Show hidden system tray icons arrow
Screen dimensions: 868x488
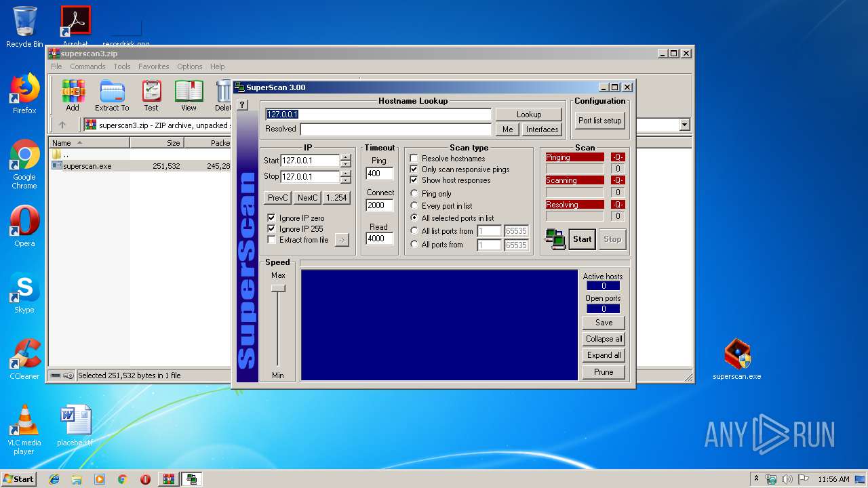coord(755,479)
